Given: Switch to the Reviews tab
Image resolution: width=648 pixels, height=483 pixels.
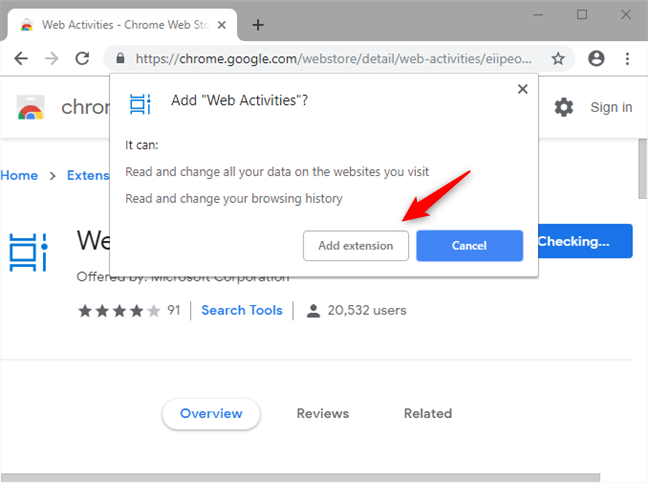Looking at the screenshot, I should point(323,414).
